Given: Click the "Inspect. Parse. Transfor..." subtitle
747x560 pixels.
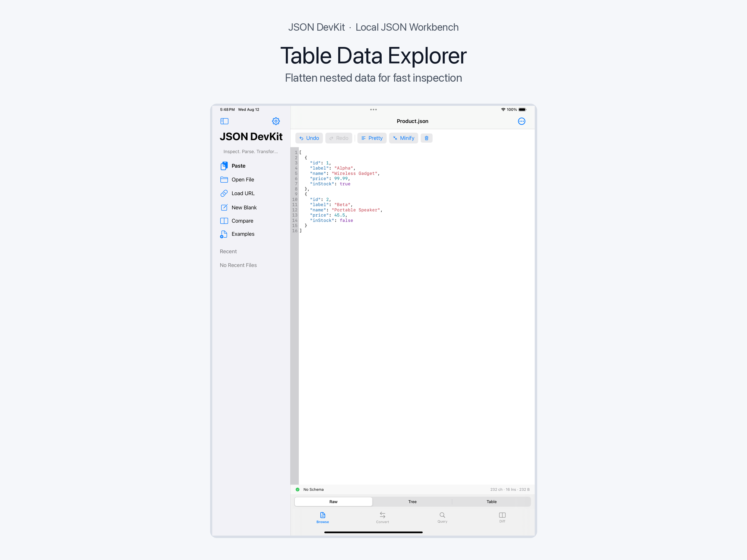Looking at the screenshot, I should pos(251,152).
